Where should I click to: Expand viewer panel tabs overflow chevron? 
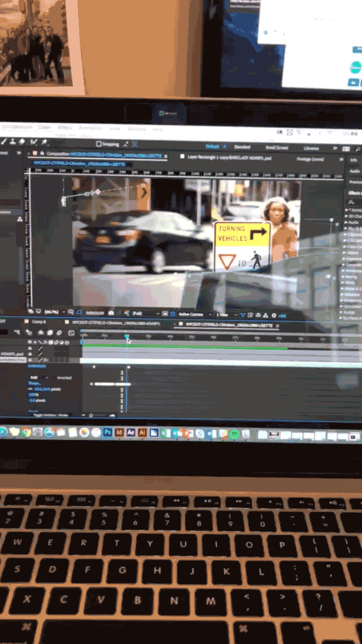coord(342,158)
